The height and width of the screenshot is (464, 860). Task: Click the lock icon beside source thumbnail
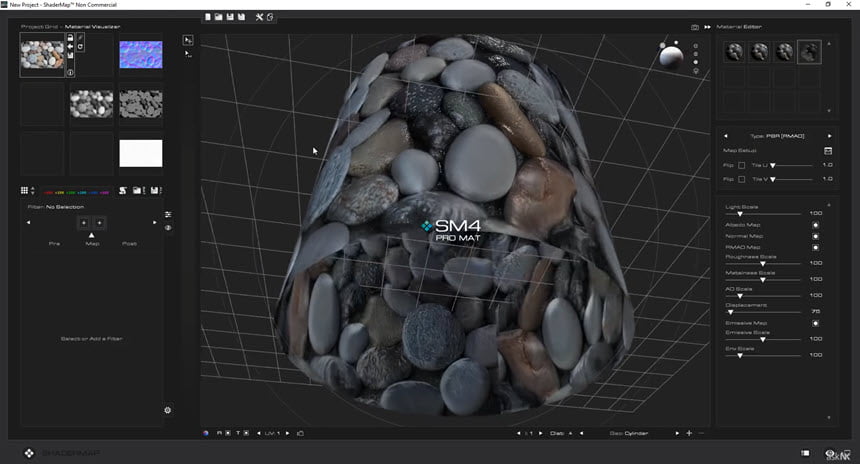pyautogui.click(x=70, y=37)
